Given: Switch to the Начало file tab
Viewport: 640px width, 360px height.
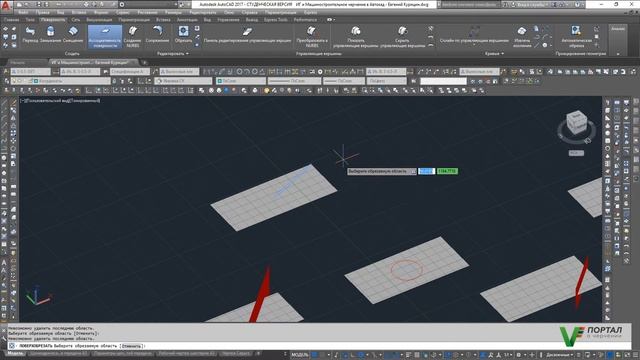Looking at the screenshot, I should [18, 62].
